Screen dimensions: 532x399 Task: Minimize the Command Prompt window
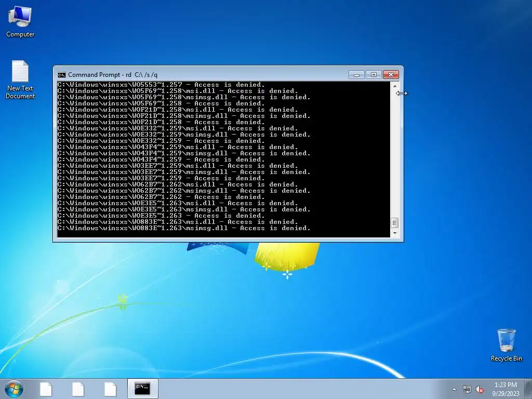point(356,75)
